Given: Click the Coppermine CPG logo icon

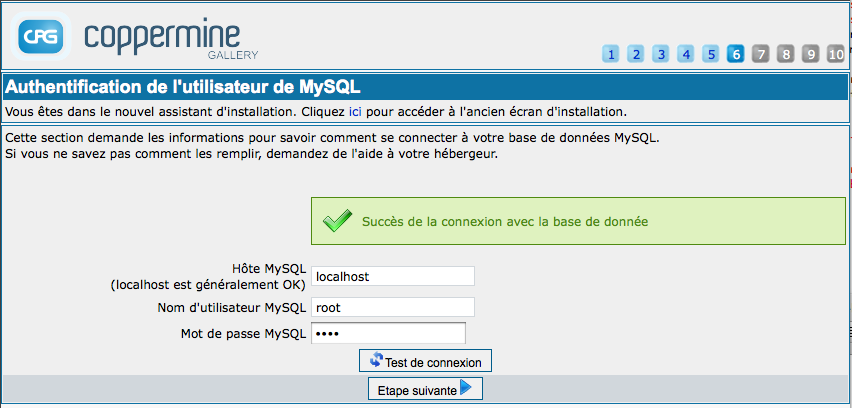Looking at the screenshot, I should [42, 37].
